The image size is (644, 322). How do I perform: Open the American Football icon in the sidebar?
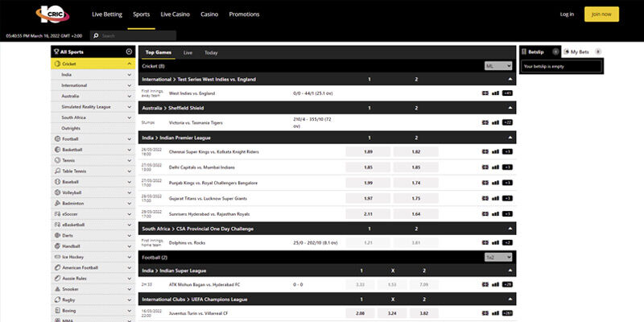tap(57, 267)
